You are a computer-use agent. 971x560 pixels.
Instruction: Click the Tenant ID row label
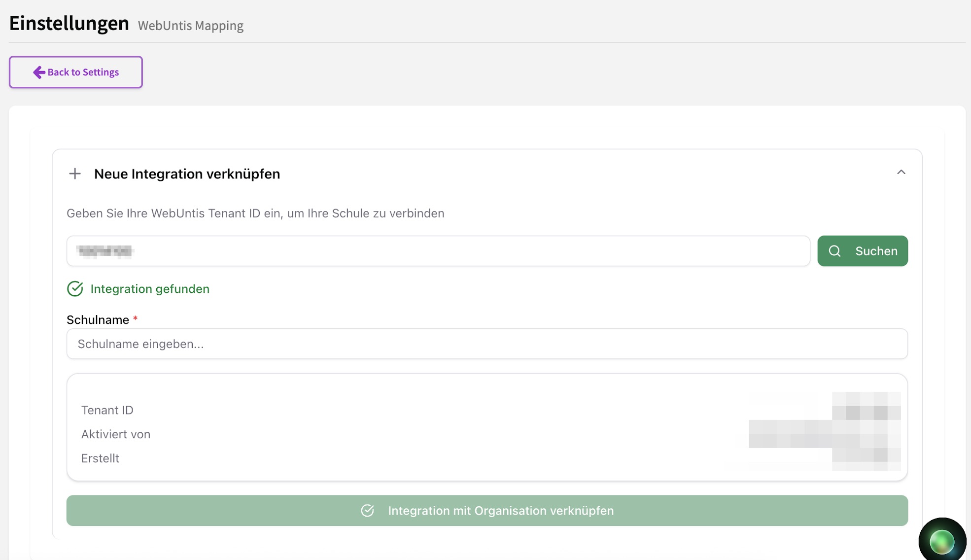[107, 410]
